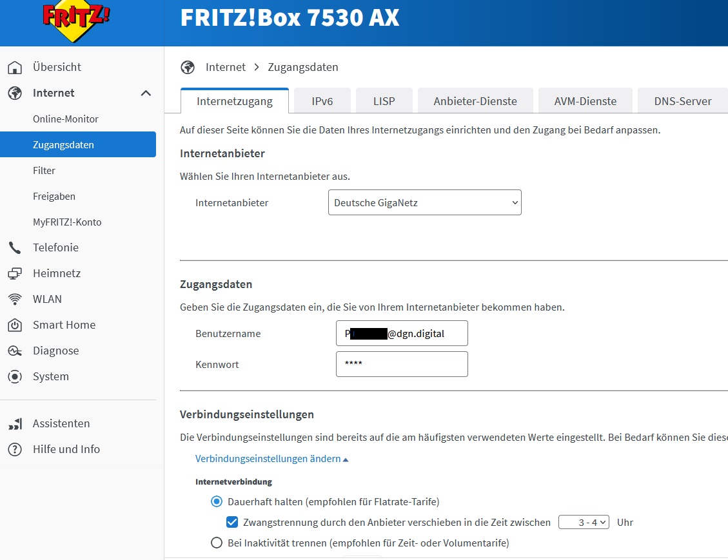Switch to the IPv6 tab
Viewport: 728px width, 560px height.
322,101
